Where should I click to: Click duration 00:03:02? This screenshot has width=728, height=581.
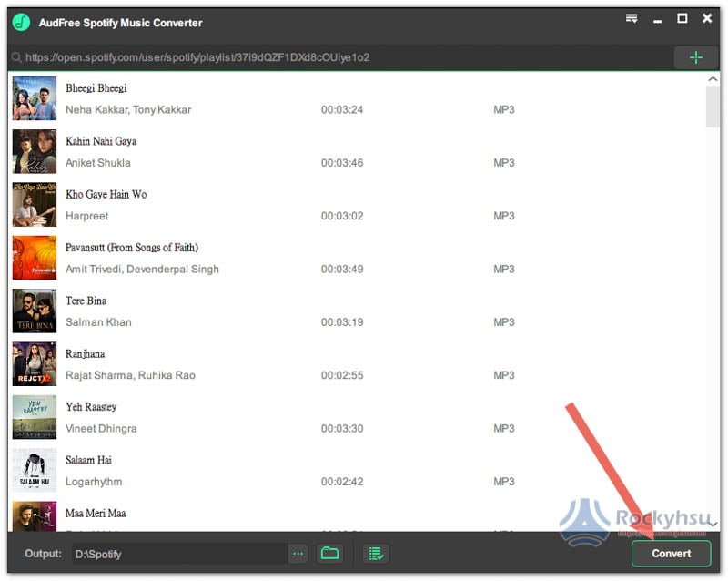(x=342, y=216)
